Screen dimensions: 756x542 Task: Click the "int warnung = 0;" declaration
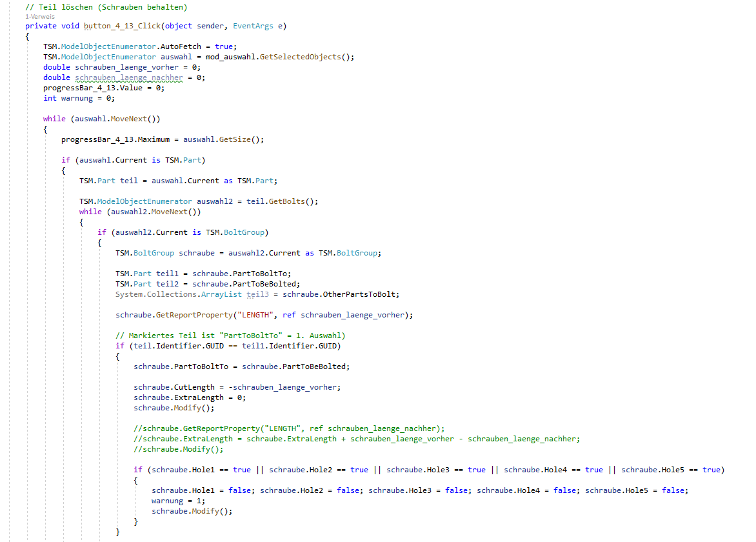click(79, 98)
